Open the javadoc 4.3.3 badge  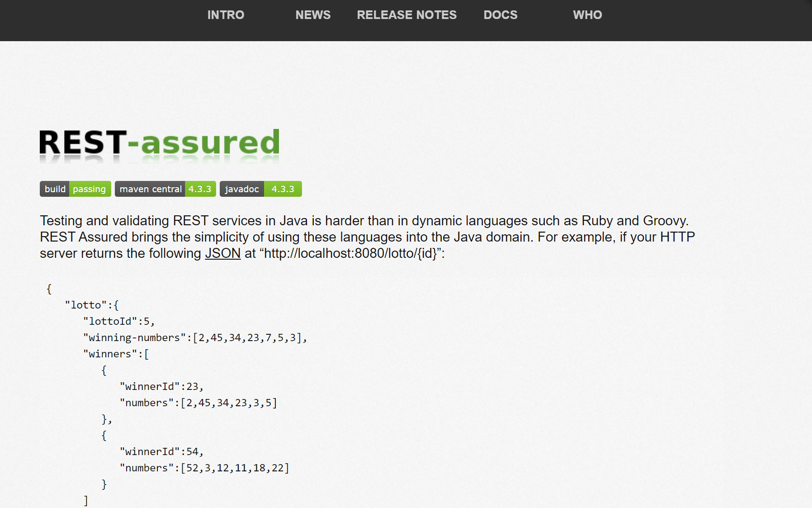coord(261,189)
